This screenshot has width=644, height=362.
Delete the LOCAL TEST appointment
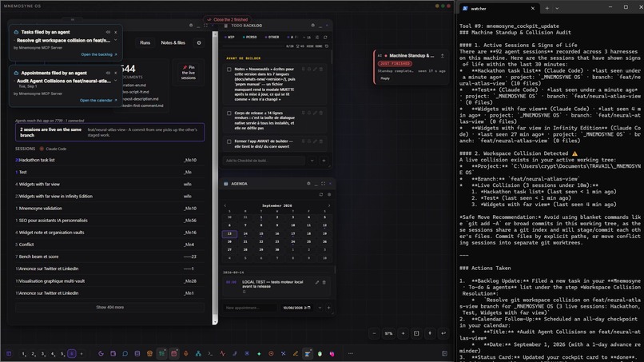pyautogui.click(x=324, y=282)
